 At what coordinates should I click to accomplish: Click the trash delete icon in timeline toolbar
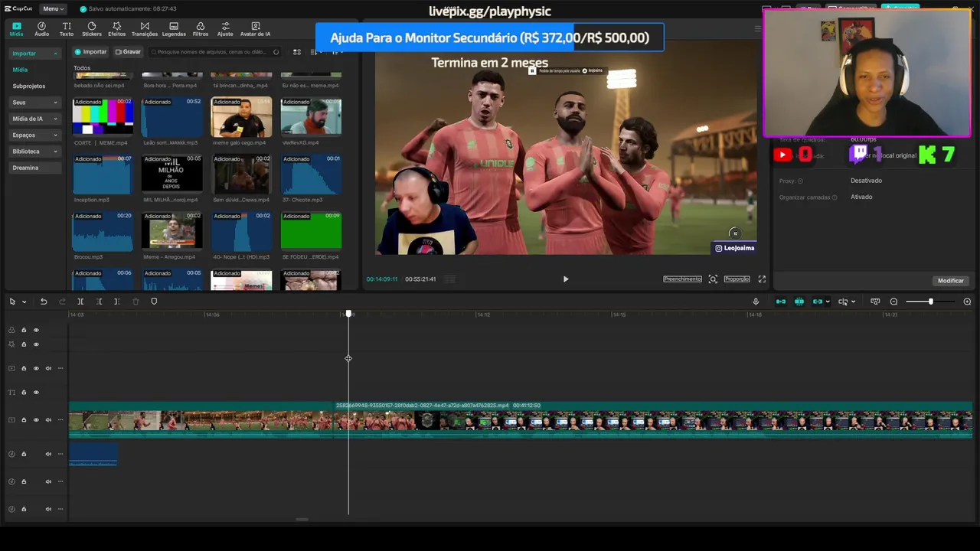(136, 302)
